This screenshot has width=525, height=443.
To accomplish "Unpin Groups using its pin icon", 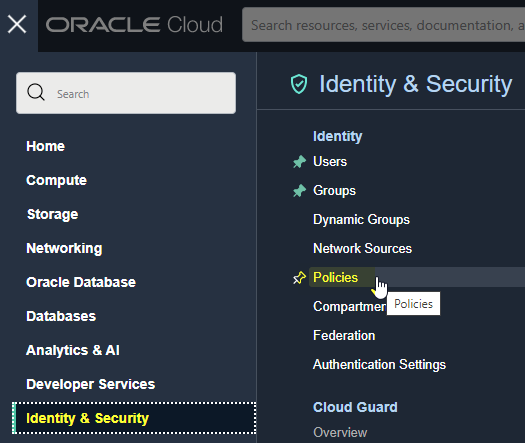I will pos(299,191).
